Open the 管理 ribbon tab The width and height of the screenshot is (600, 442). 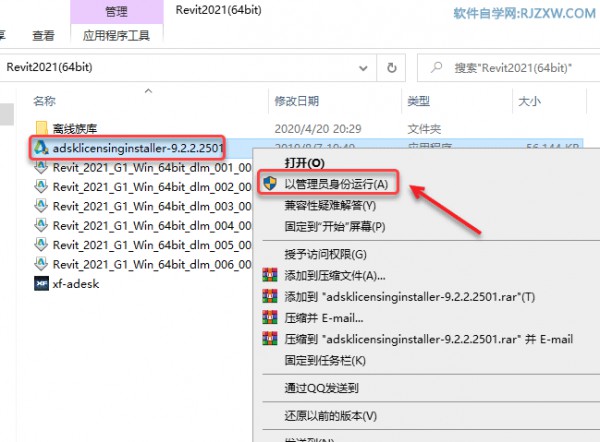116,11
